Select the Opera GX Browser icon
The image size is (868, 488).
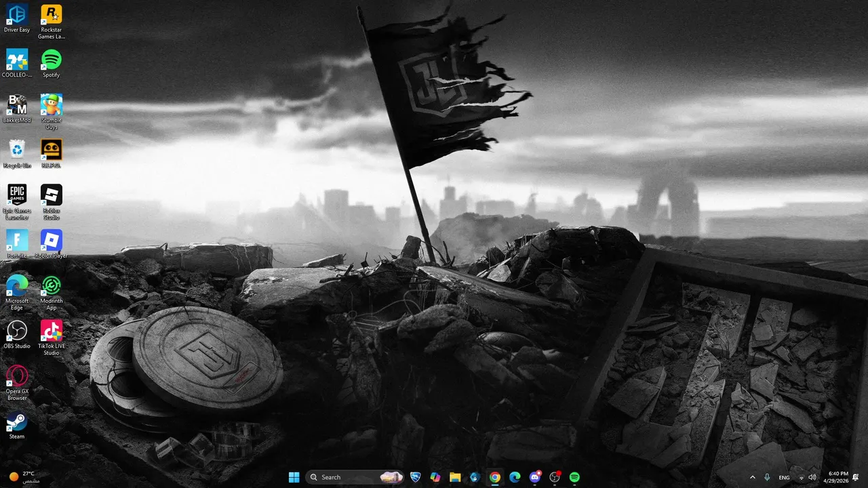point(17,383)
